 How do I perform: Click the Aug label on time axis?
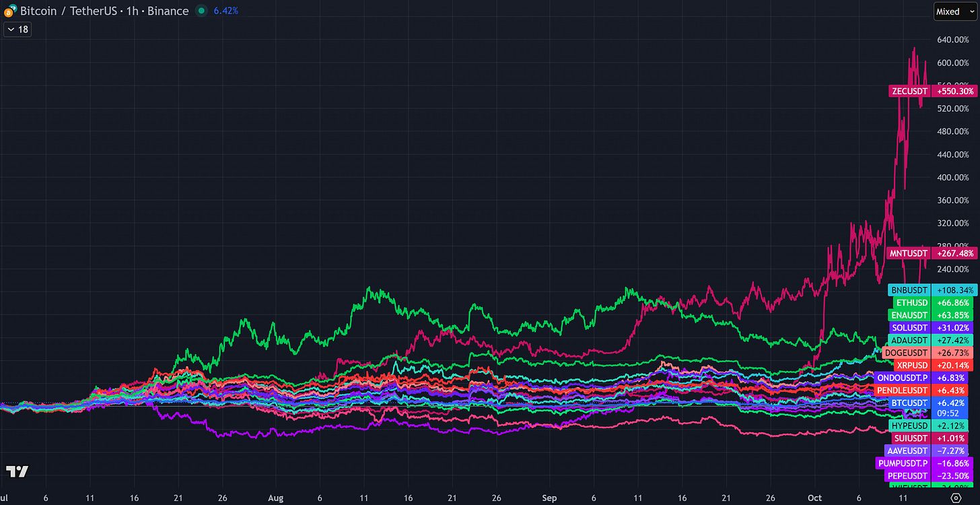pyautogui.click(x=276, y=498)
